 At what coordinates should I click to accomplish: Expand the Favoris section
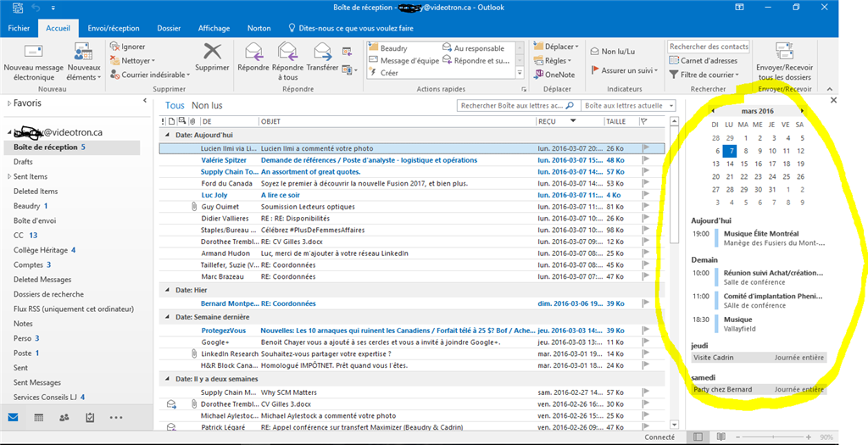click(x=8, y=103)
